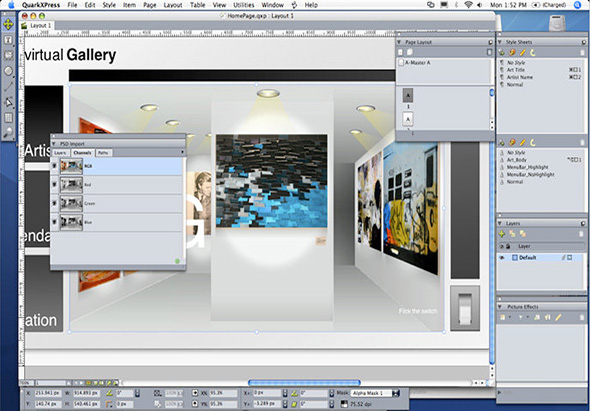Switch to Layers tab in PSD Import
590x411 pixels.
click(60, 153)
